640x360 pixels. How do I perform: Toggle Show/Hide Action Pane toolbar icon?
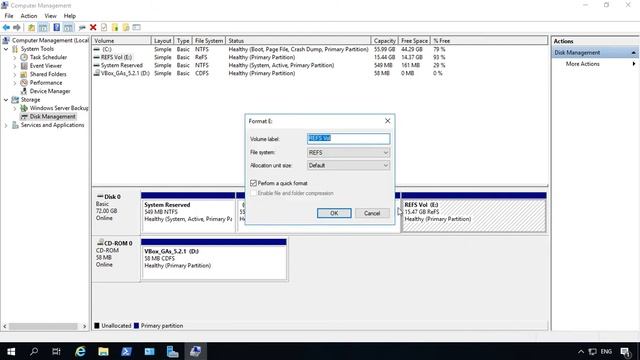click(x=68, y=27)
